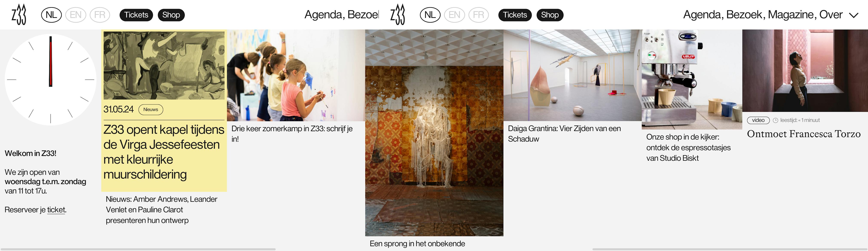The image size is (868, 251).
Task: Open the right-hand Agenda, Bezoek, Magazine, Over menu text
Action: click(x=763, y=14)
